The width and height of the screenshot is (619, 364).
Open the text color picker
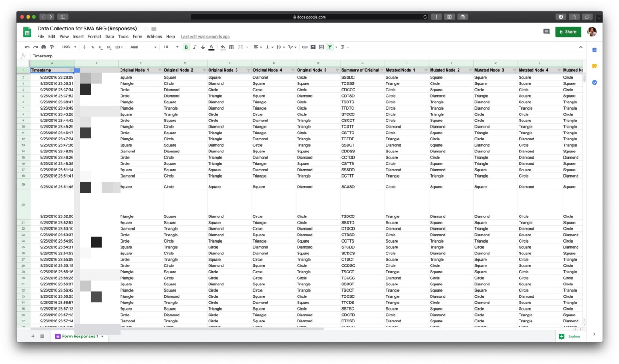point(211,47)
